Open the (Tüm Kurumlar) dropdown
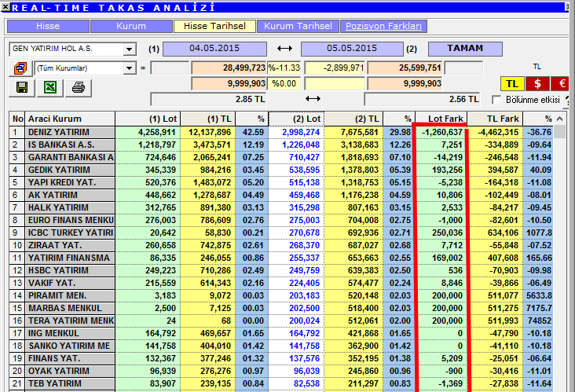Screen dimensions: 575x392 129,68
